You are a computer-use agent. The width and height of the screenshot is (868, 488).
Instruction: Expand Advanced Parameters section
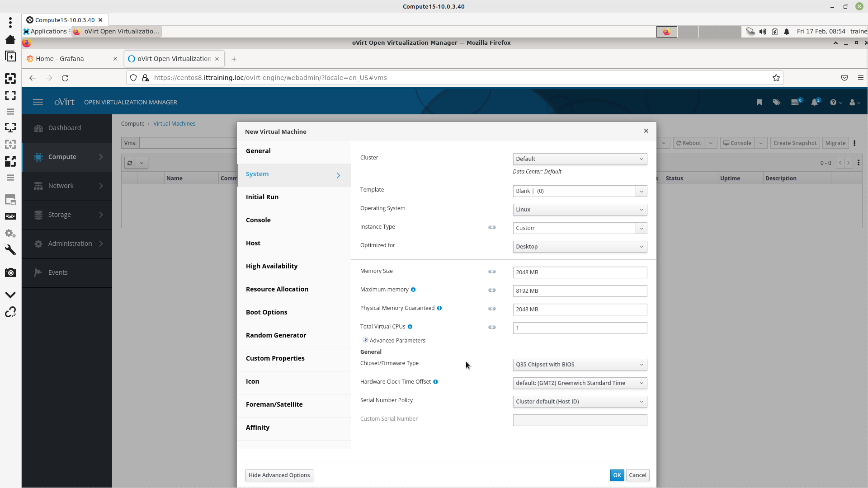tap(365, 340)
